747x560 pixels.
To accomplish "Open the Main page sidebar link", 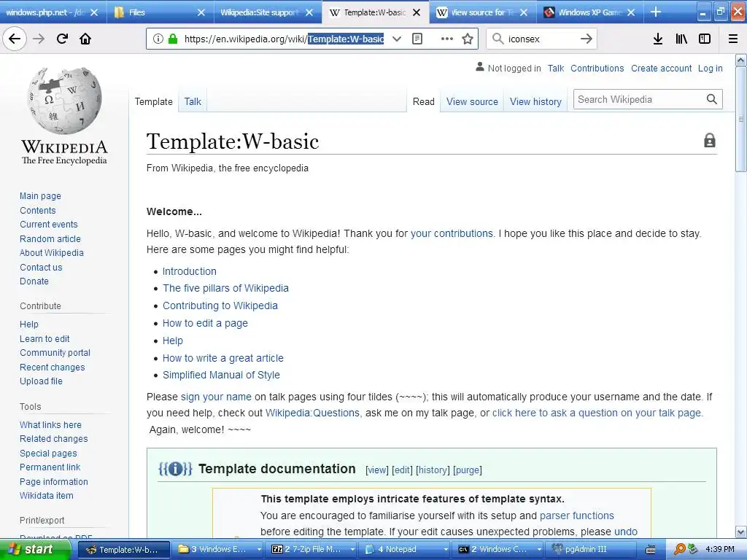I will (41, 195).
